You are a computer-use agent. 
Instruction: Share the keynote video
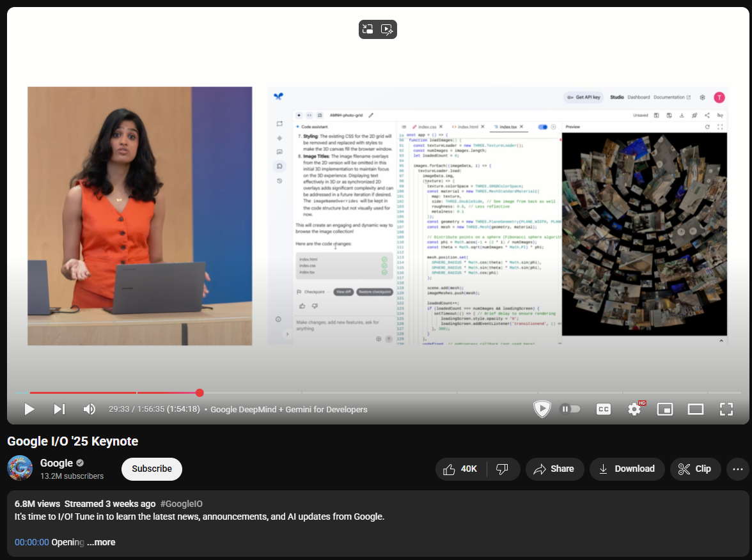click(554, 469)
